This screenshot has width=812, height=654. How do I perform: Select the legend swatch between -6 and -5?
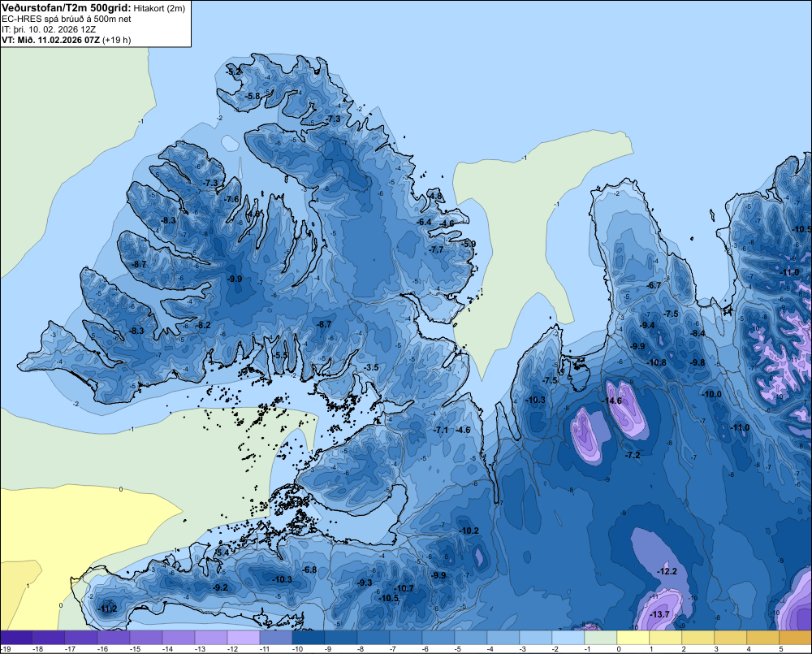click(x=438, y=638)
